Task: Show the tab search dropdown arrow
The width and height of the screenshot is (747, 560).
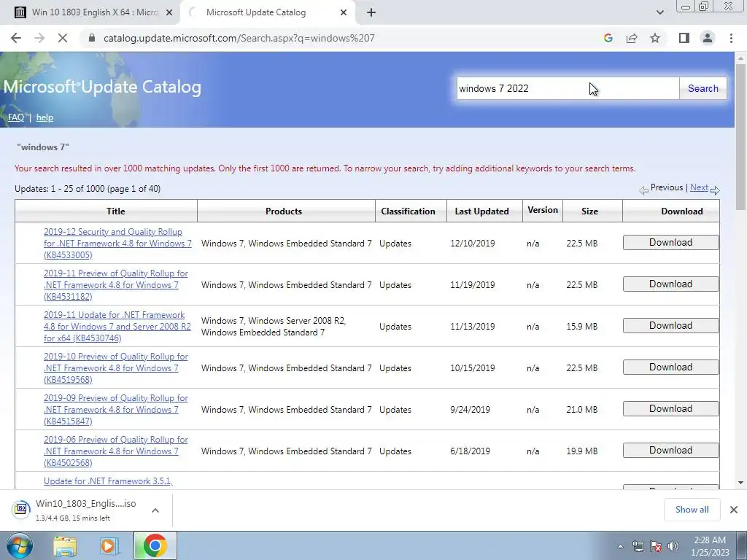Action: [659, 12]
